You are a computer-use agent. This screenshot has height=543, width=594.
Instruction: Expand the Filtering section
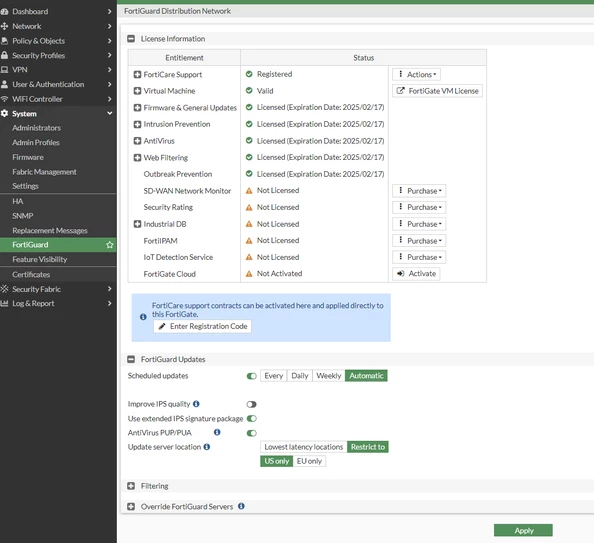131,486
